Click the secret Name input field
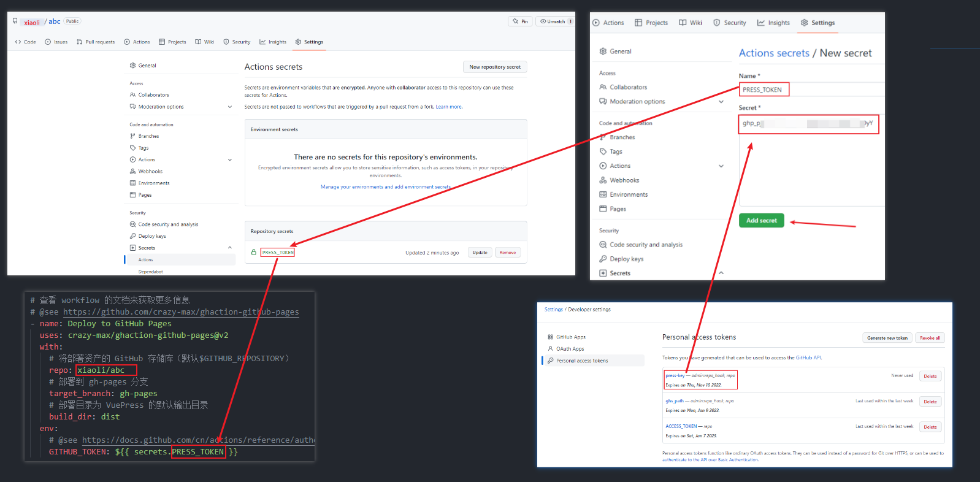980x482 pixels. 811,90
